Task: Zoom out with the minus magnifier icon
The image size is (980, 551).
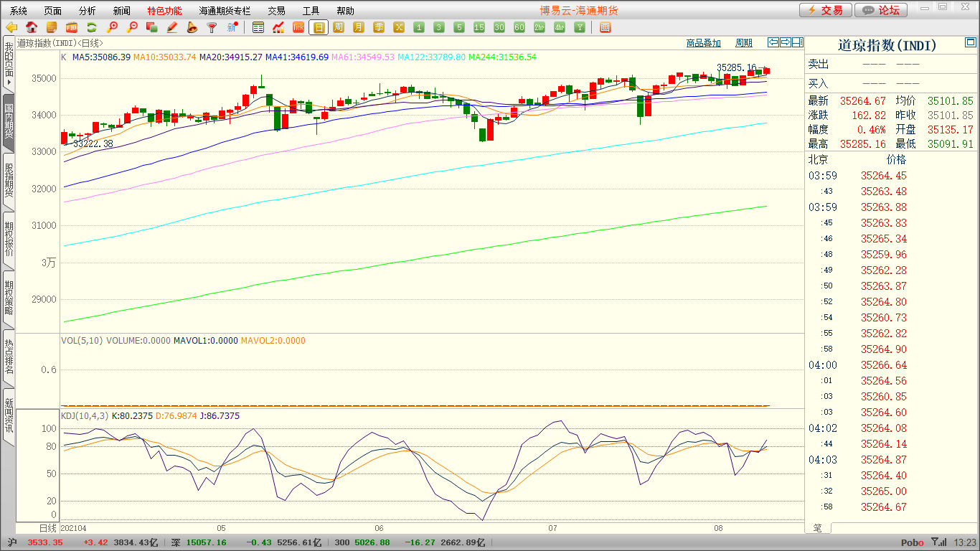Action: point(132,27)
